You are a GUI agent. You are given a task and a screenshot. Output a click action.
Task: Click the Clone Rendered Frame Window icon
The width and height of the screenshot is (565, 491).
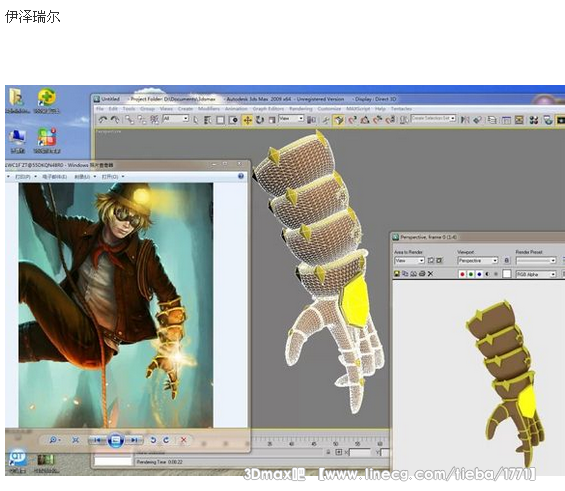coord(413,274)
